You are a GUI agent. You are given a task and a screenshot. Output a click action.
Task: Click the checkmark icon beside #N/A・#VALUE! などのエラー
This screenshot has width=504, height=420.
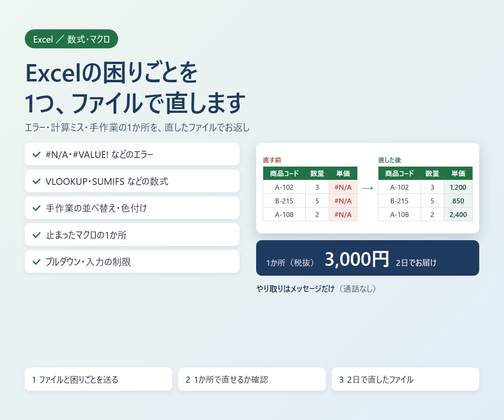(x=36, y=155)
